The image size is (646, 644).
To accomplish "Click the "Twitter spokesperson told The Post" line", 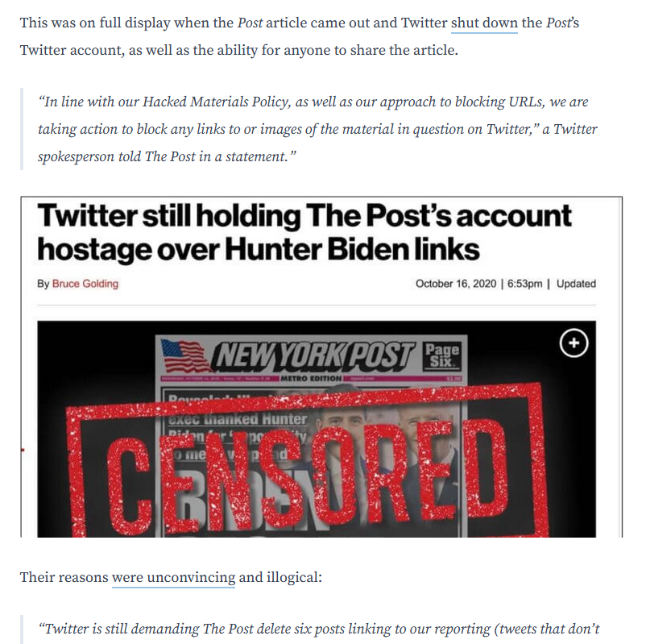I will [x=165, y=156].
